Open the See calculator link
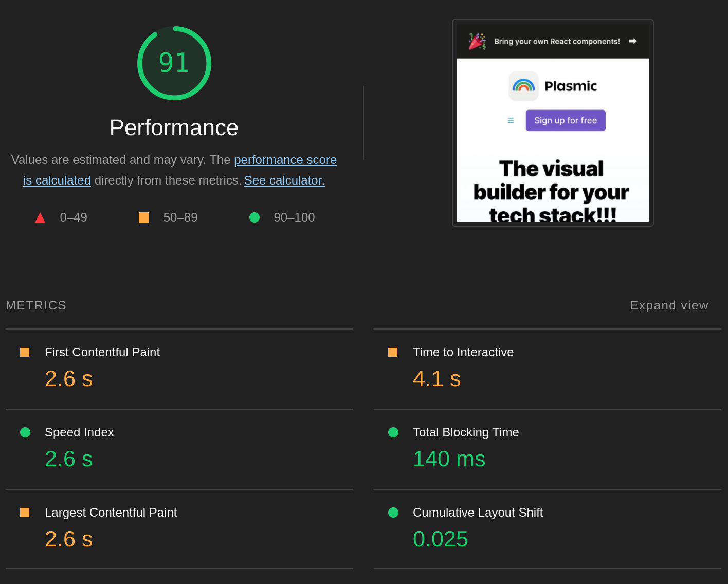 pyautogui.click(x=284, y=180)
